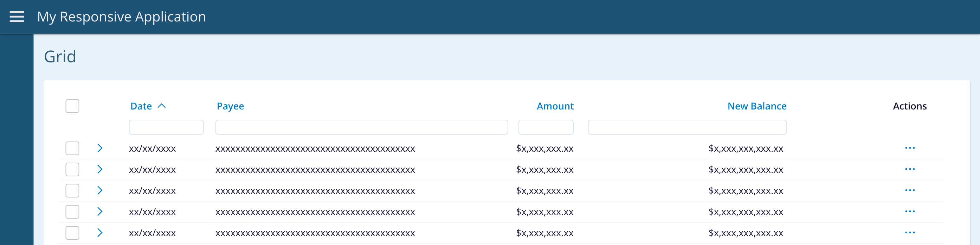Sort by New Balance column header
Viewport: 980px width, 245px height.
coord(757,106)
